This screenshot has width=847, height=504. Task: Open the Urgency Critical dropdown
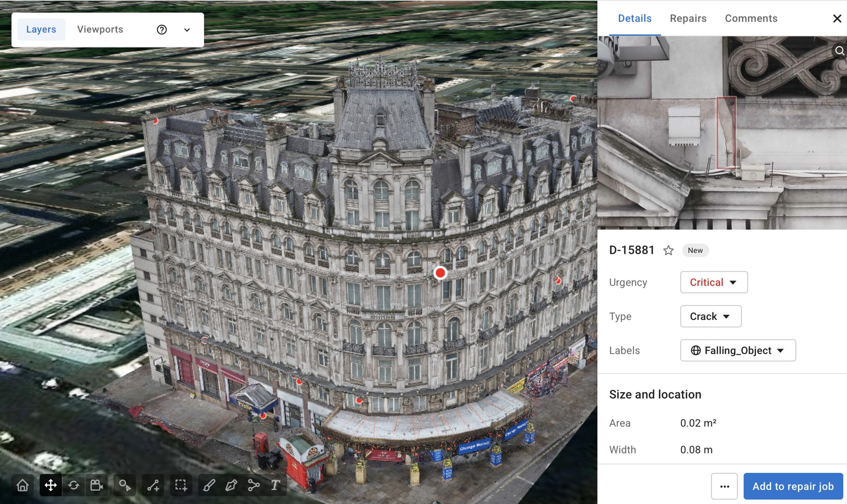(x=714, y=282)
